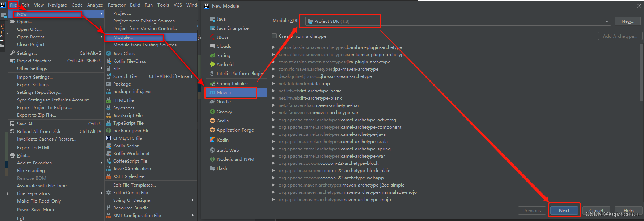Image resolution: width=644 pixels, height=221 pixels.
Task: Click the Save All disk icon
Action: click(12, 124)
